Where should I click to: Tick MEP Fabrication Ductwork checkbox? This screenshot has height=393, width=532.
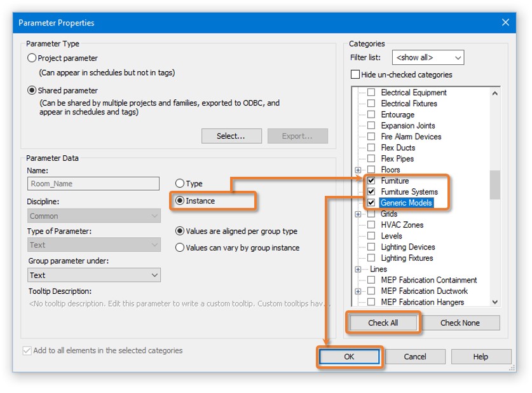371,291
